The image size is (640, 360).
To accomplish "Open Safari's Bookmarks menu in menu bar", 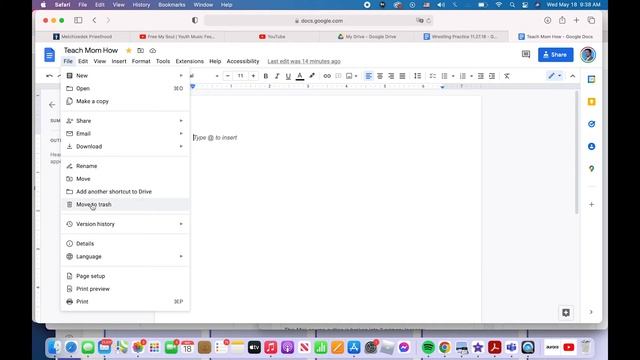I will 171,5.
